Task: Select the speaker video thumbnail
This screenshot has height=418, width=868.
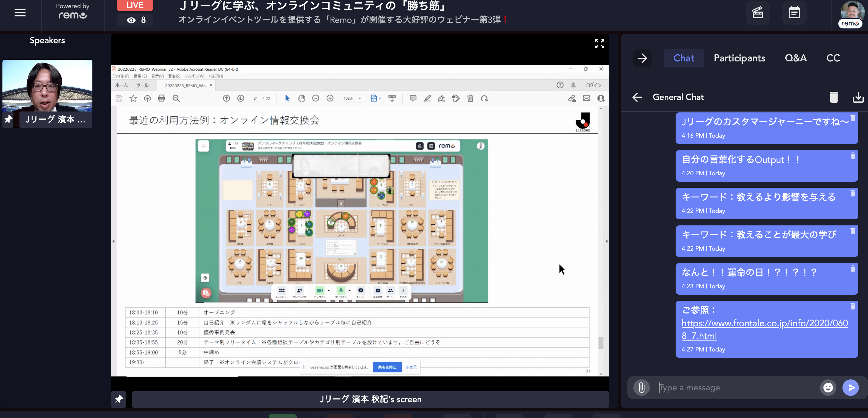Action: (47, 86)
